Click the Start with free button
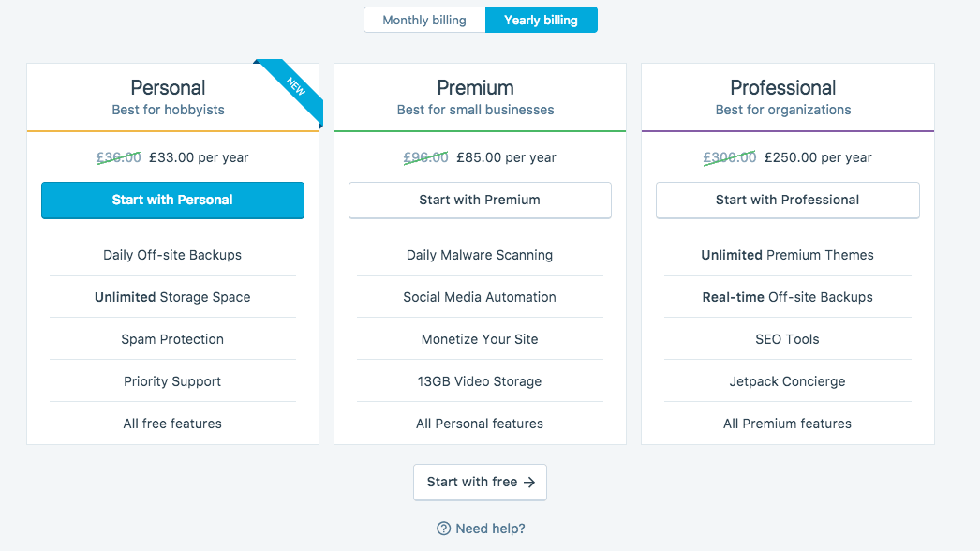The image size is (980, 551). 480,483
